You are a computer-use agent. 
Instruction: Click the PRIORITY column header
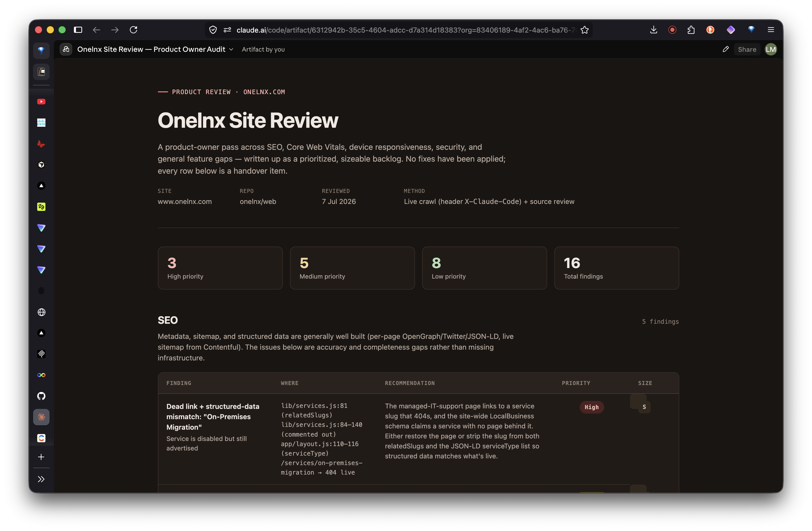576,383
